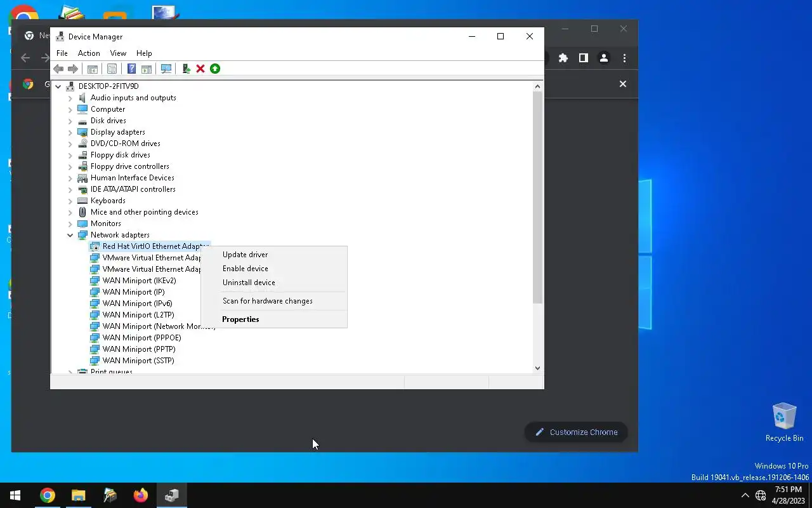Expand the Display adapters category

pyautogui.click(x=70, y=132)
